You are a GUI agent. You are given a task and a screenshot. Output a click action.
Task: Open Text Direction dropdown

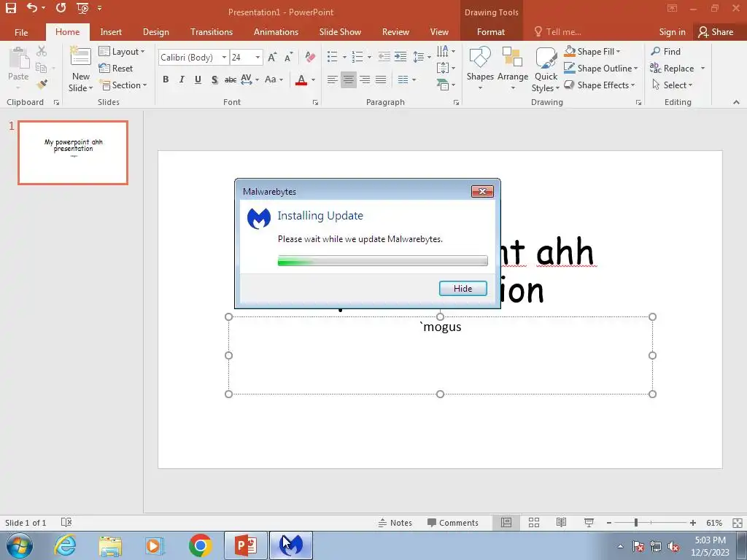(446, 51)
